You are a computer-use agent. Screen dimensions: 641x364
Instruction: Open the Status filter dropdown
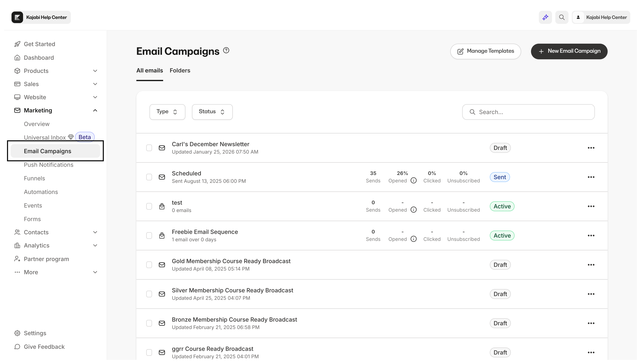pyautogui.click(x=212, y=112)
